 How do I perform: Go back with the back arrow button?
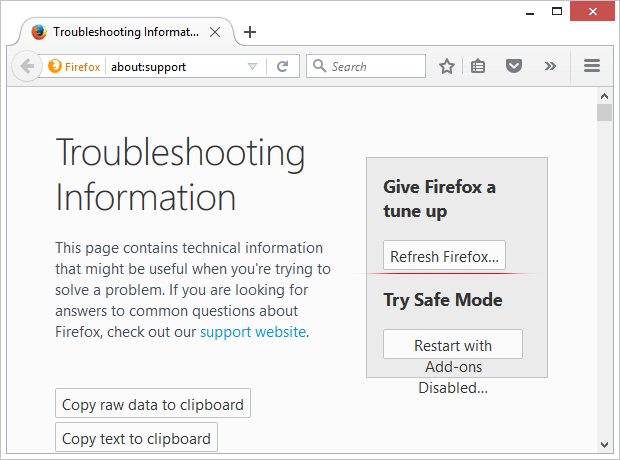pyautogui.click(x=27, y=66)
